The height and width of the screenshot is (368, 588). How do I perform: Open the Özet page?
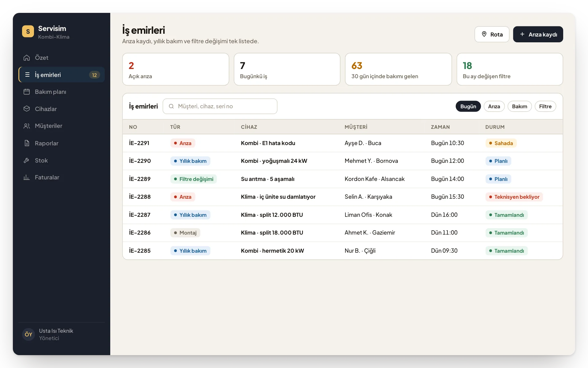coord(62,58)
